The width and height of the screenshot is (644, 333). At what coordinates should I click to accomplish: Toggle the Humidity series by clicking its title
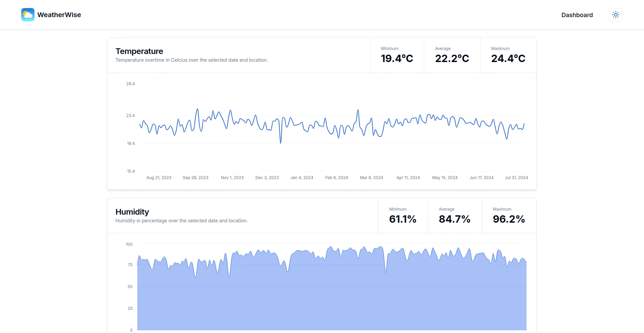click(x=132, y=212)
